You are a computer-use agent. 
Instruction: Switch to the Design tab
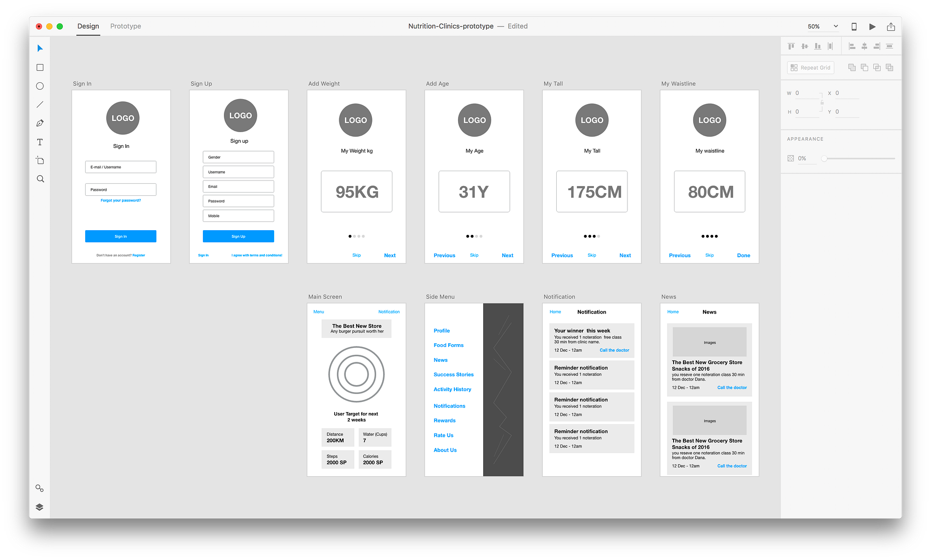(x=88, y=26)
